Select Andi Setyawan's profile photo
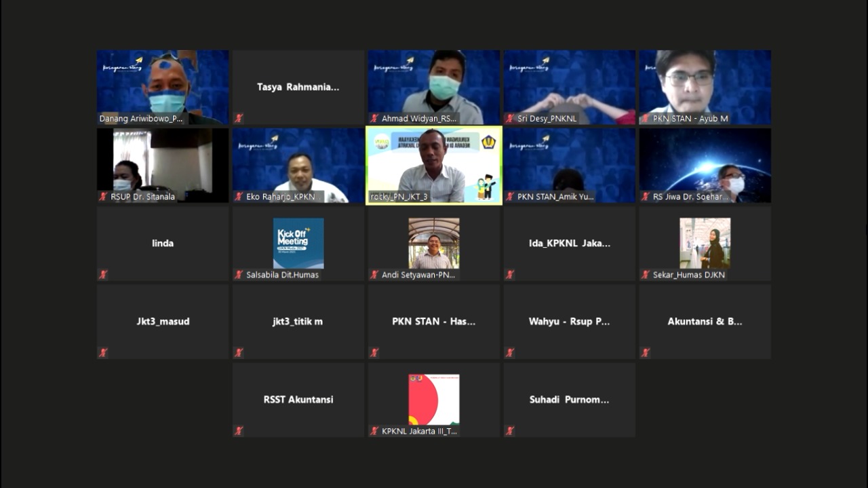Image resolution: width=868 pixels, height=488 pixels. pyautogui.click(x=434, y=243)
